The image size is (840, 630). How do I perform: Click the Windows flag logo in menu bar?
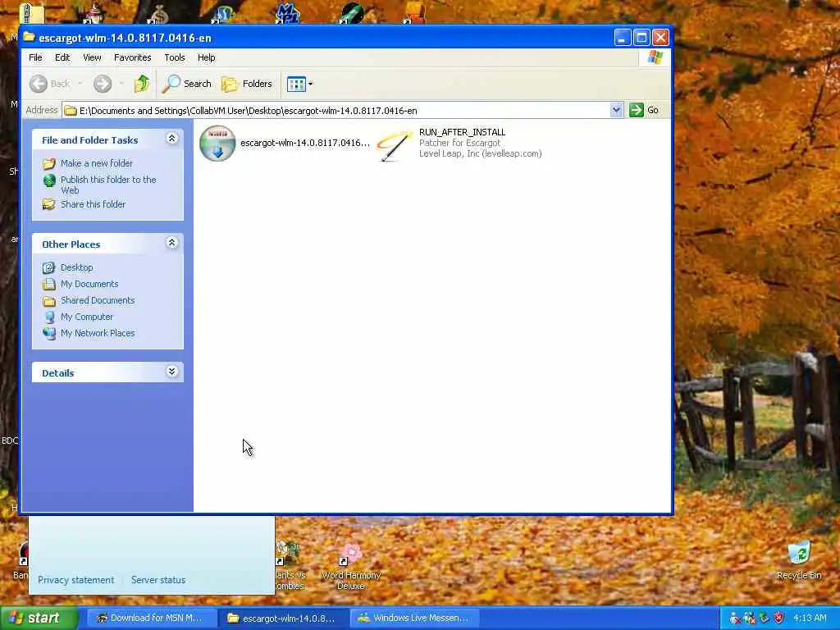click(655, 57)
